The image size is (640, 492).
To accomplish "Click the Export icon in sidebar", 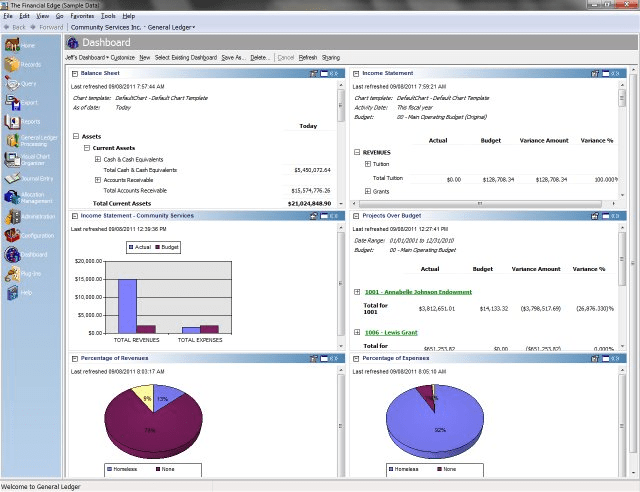I will pos(12,102).
